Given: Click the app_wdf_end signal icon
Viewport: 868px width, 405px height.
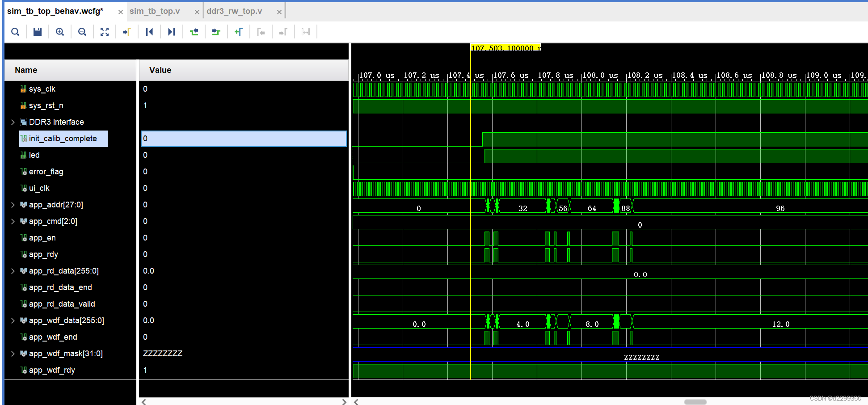Looking at the screenshot, I should pyautogui.click(x=23, y=337).
